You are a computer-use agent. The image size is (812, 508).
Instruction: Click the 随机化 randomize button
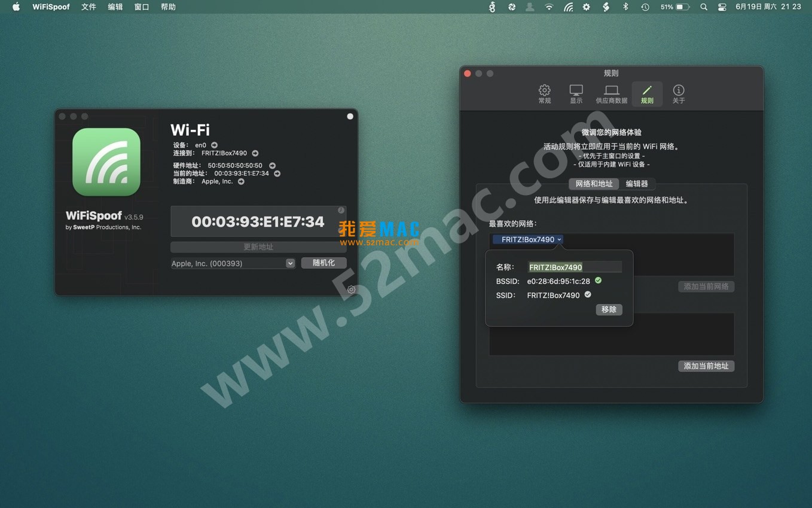tap(323, 263)
